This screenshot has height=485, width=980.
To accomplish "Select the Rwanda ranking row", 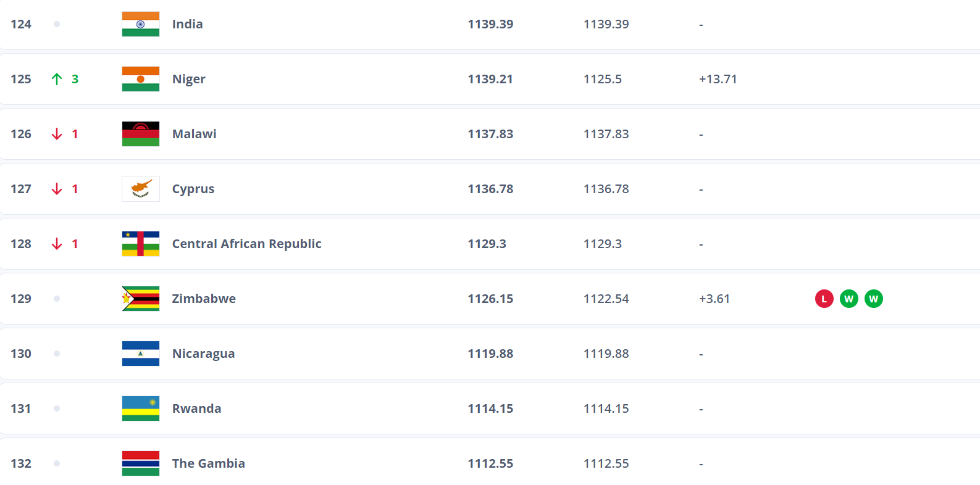I will [490, 408].
